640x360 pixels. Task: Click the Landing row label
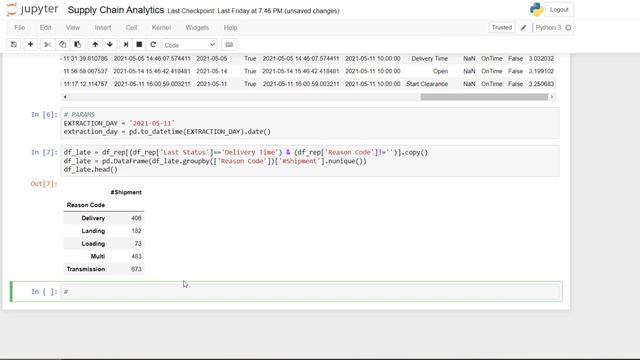coord(93,231)
